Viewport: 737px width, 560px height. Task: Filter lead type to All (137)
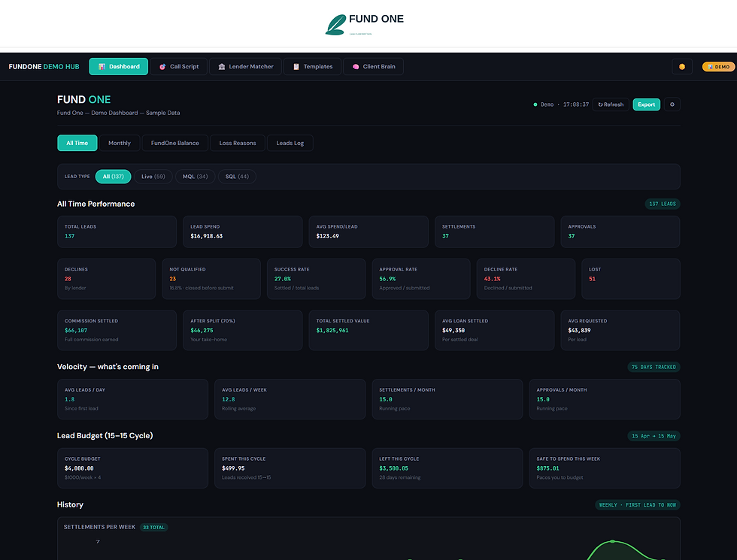point(114,177)
